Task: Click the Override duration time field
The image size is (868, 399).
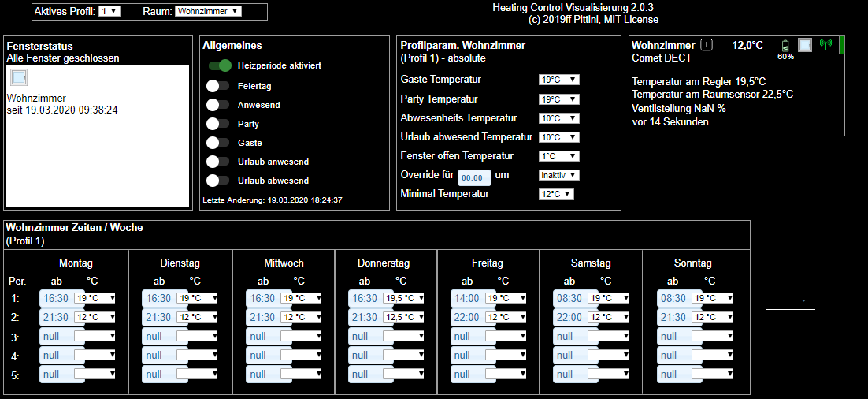Action: (x=476, y=177)
